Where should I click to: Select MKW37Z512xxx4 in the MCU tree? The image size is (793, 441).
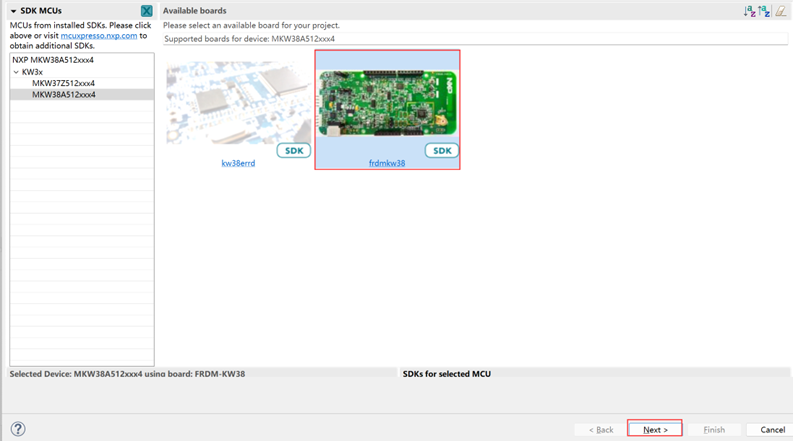pyautogui.click(x=63, y=83)
